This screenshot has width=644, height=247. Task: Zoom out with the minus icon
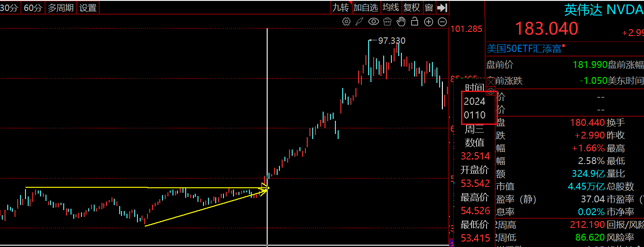(442, 21)
